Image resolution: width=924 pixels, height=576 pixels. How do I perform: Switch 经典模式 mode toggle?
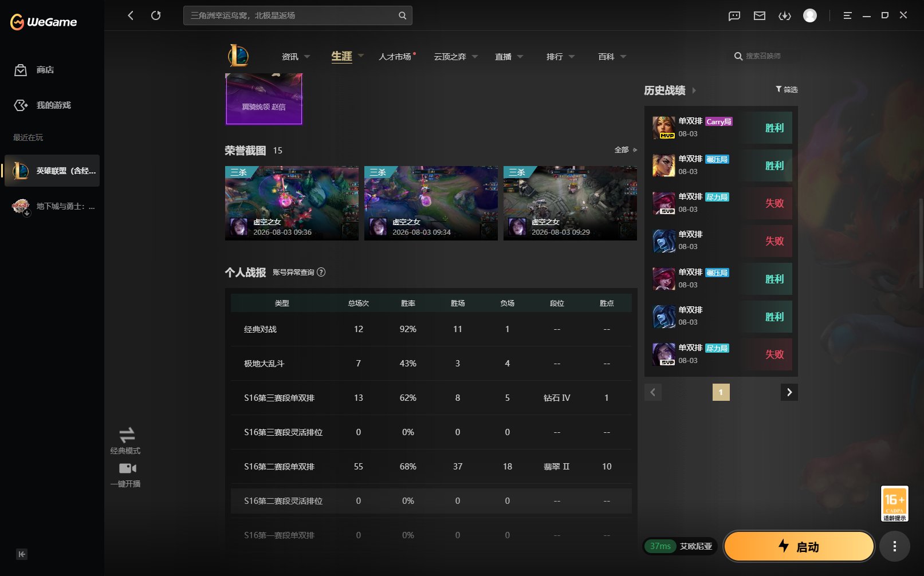click(126, 440)
